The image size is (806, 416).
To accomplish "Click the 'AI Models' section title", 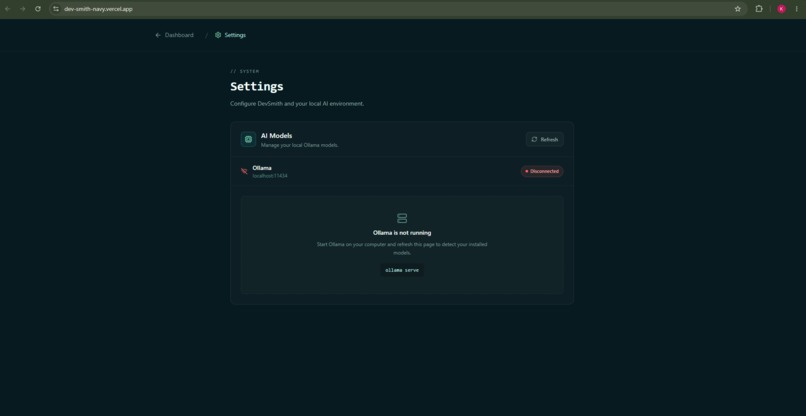I will 277,136.
